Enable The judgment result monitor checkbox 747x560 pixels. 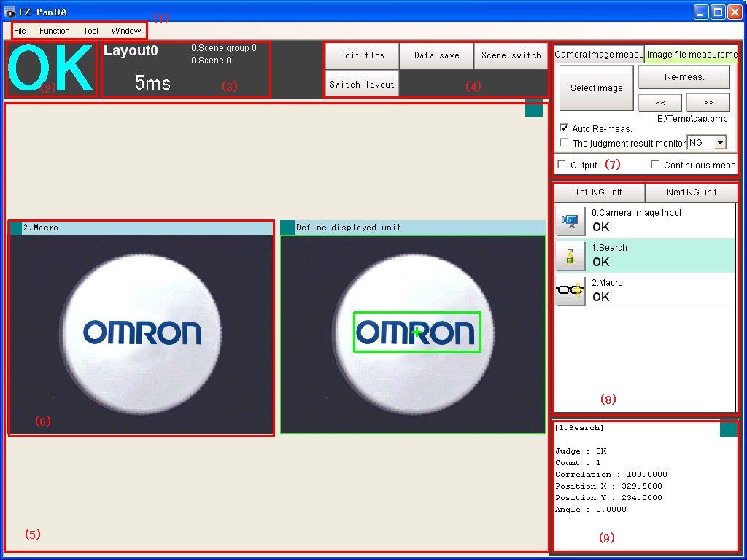[564, 142]
